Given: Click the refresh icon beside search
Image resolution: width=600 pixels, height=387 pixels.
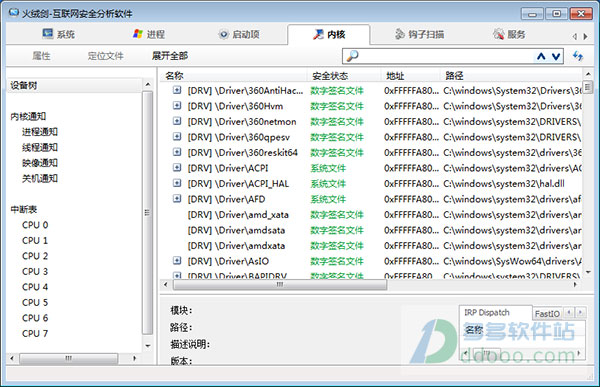Looking at the screenshot, I should 578,56.
